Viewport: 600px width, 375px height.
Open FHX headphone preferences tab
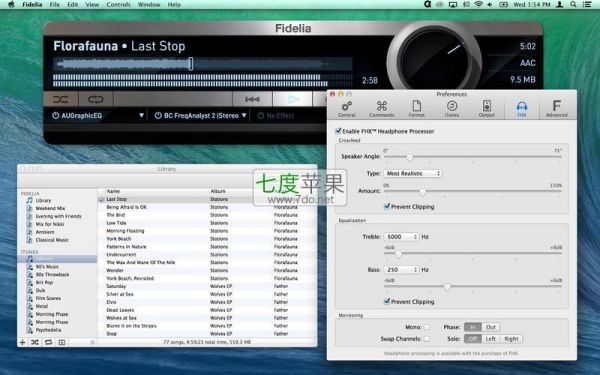[x=522, y=109]
